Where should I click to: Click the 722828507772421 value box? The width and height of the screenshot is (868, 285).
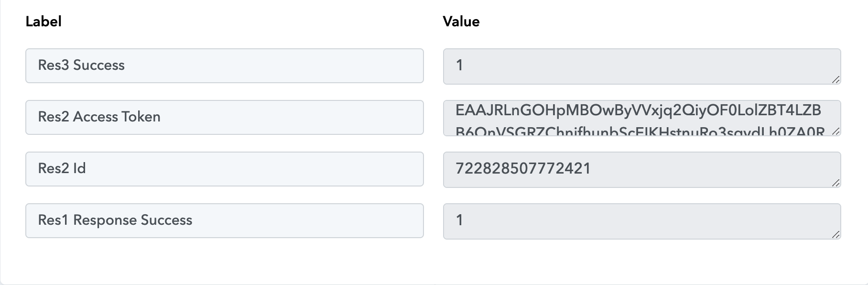642,170
